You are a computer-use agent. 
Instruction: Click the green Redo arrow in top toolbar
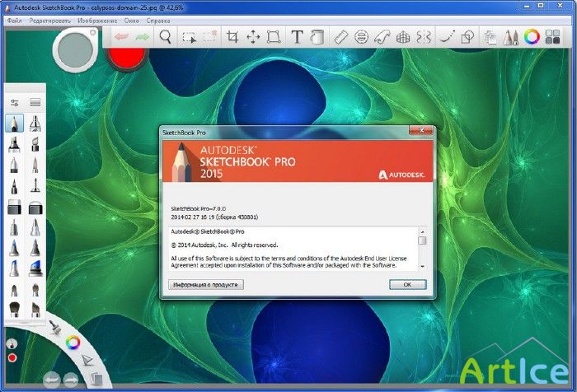[142, 37]
